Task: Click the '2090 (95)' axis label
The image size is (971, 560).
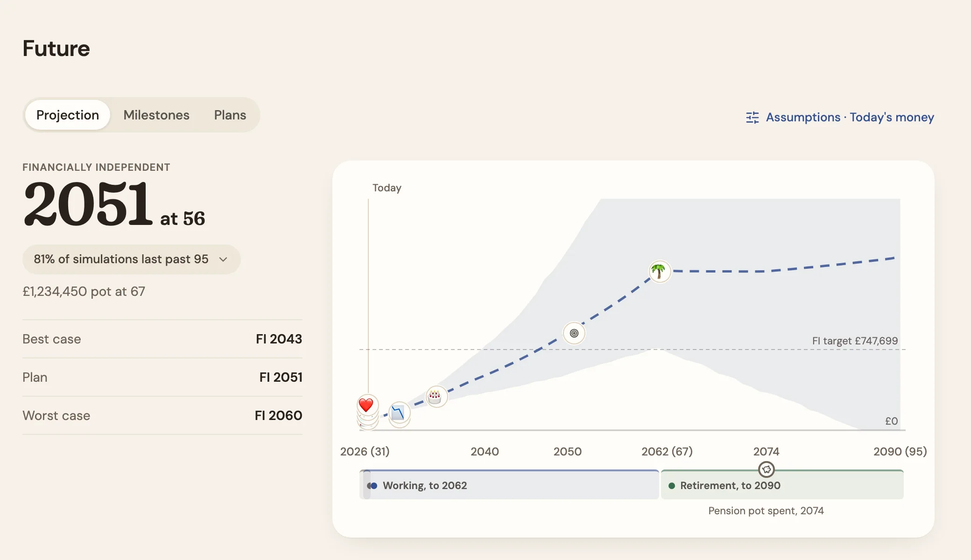Action: [x=900, y=451]
